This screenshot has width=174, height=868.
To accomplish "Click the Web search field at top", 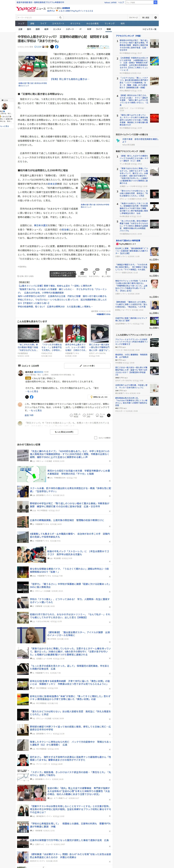I will tap(139, 2).
